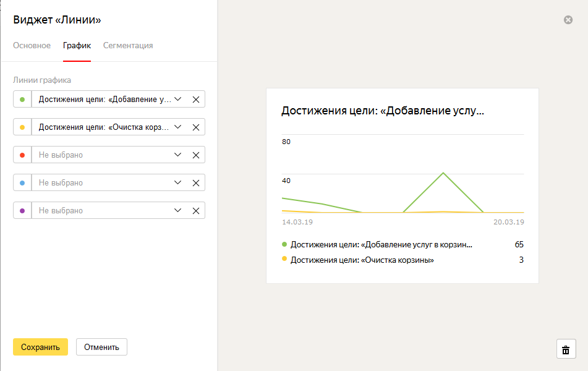Change the red line color swatch
The width and height of the screenshot is (588, 371).
tap(22, 155)
